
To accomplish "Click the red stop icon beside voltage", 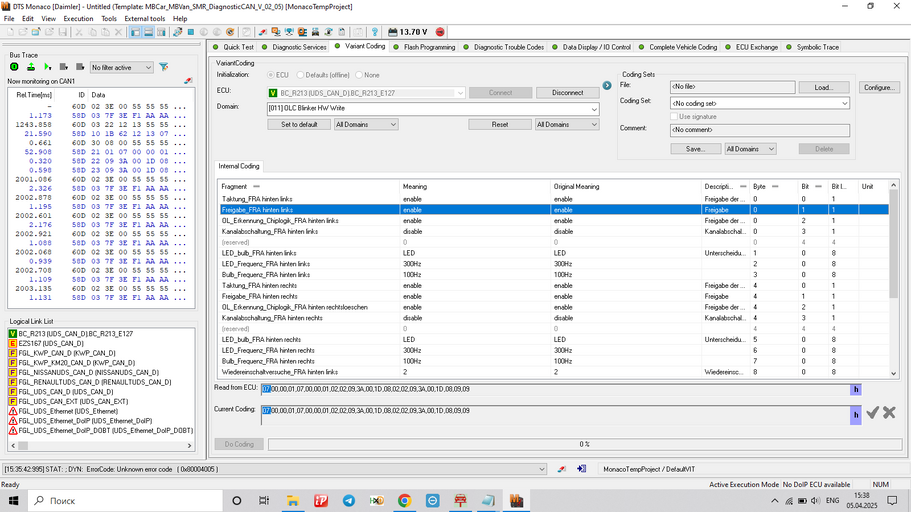I will click(440, 32).
